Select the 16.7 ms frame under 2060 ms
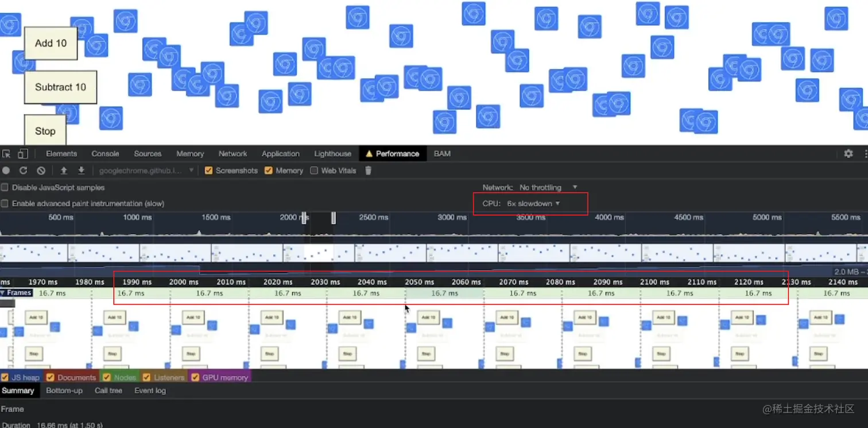The height and width of the screenshot is (428, 868). (x=444, y=293)
